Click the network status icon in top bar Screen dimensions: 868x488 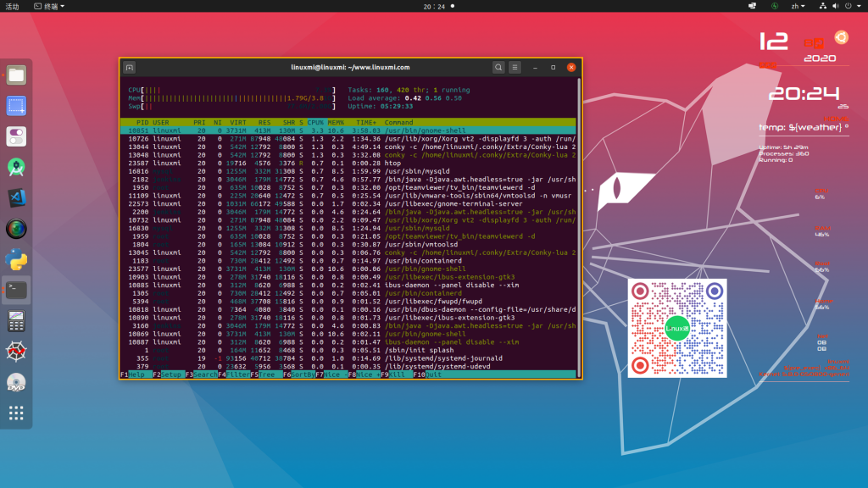pos(822,6)
